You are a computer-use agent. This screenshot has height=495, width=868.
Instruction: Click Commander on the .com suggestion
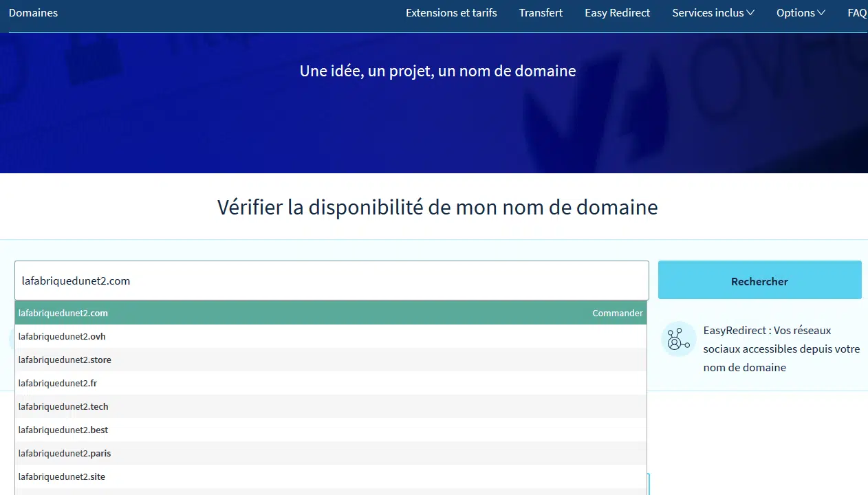tap(617, 313)
